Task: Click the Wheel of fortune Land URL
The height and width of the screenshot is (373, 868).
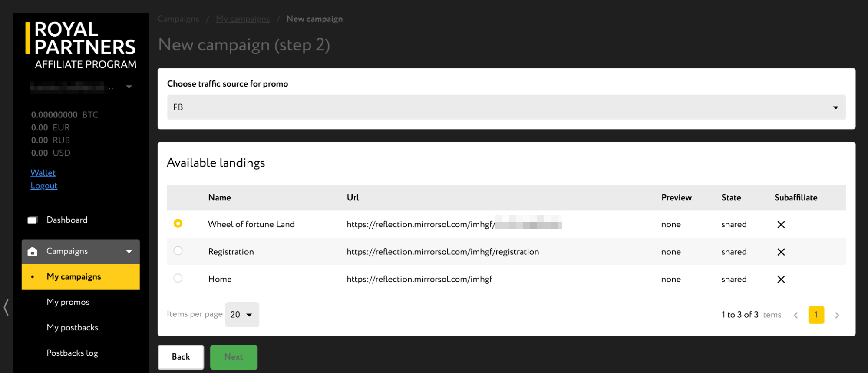Action: [454, 224]
